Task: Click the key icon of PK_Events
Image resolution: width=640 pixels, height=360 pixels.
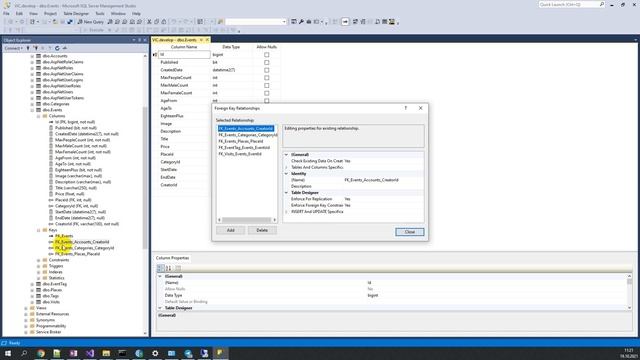Action: click(x=51, y=236)
